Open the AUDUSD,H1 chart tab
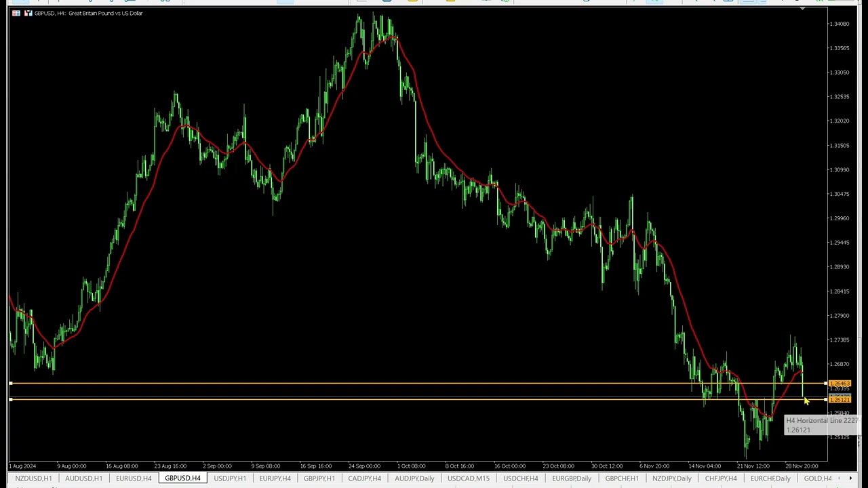This screenshot has height=488, width=868. tap(83, 479)
